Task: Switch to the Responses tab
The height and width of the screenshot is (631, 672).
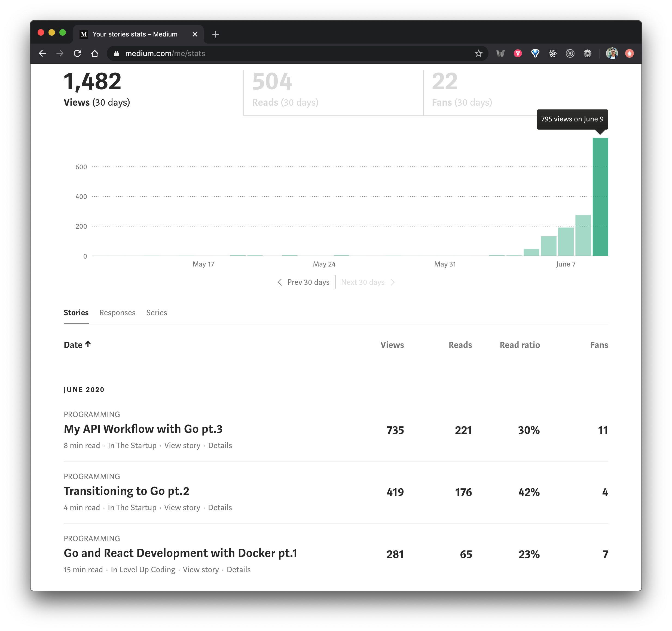Action: tap(117, 313)
